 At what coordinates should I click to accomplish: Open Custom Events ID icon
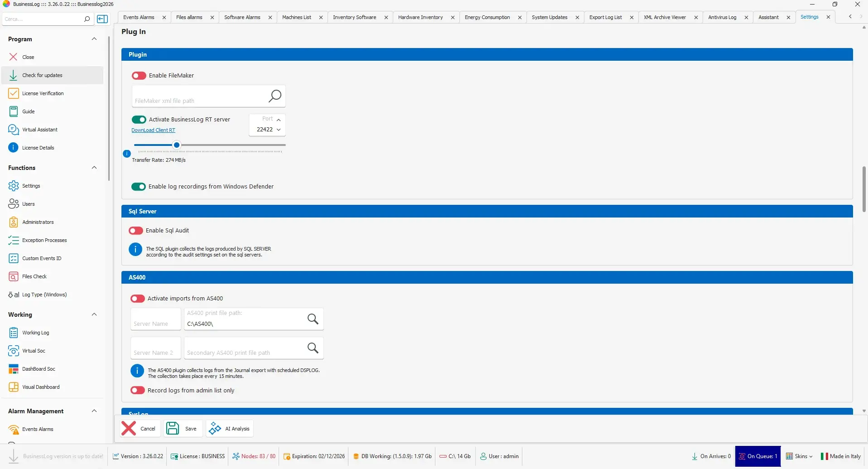(x=14, y=258)
